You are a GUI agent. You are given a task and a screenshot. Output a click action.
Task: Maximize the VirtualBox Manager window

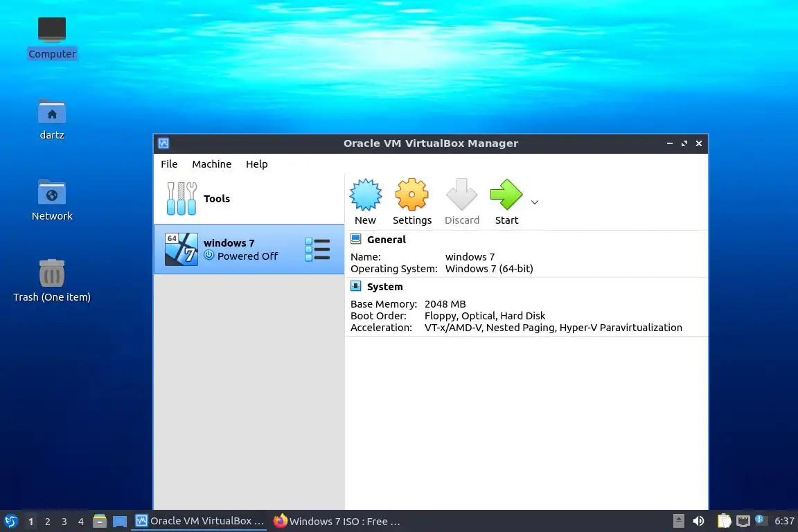click(684, 143)
